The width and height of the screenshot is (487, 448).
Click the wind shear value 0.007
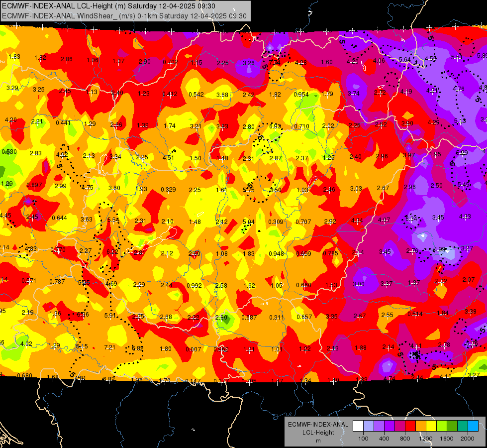click(x=194, y=349)
